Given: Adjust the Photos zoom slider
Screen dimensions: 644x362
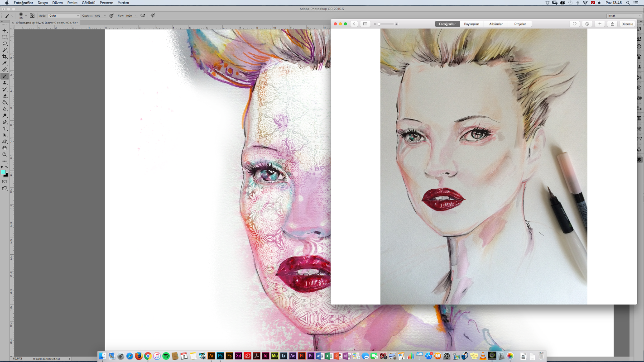Looking at the screenshot, I should [x=386, y=24].
